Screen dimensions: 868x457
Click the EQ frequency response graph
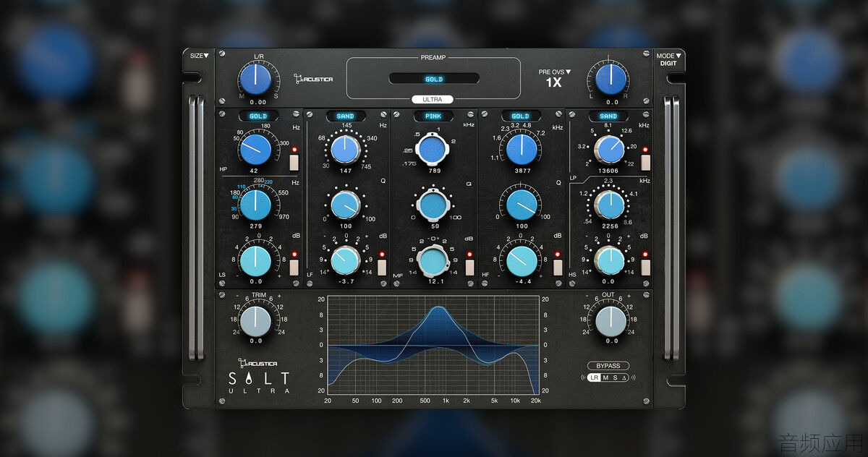[x=433, y=345]
